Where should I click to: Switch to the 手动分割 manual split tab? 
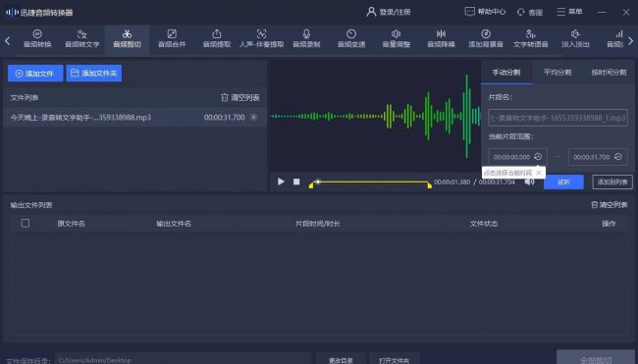point(506,73)
